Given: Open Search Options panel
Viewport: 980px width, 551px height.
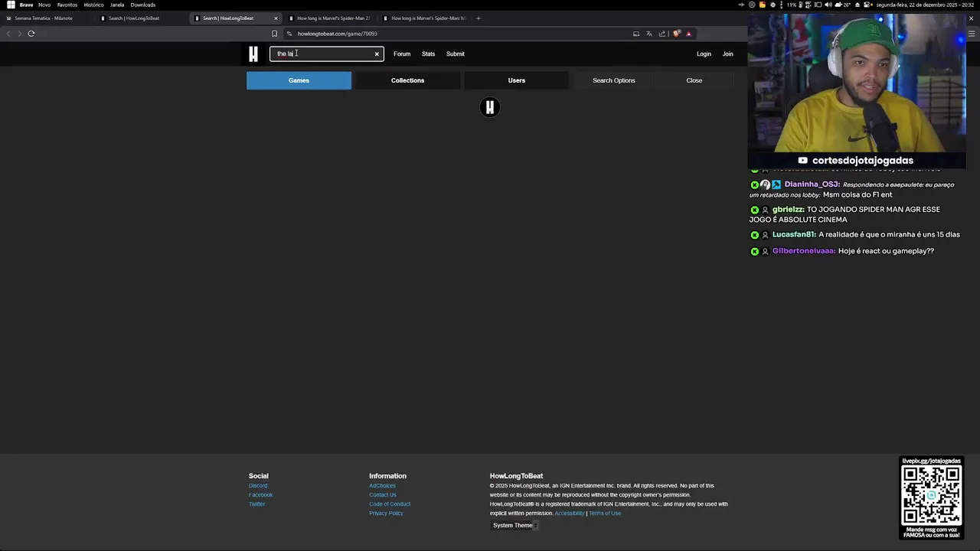Looking at the screenshot, I should (614, 80).
